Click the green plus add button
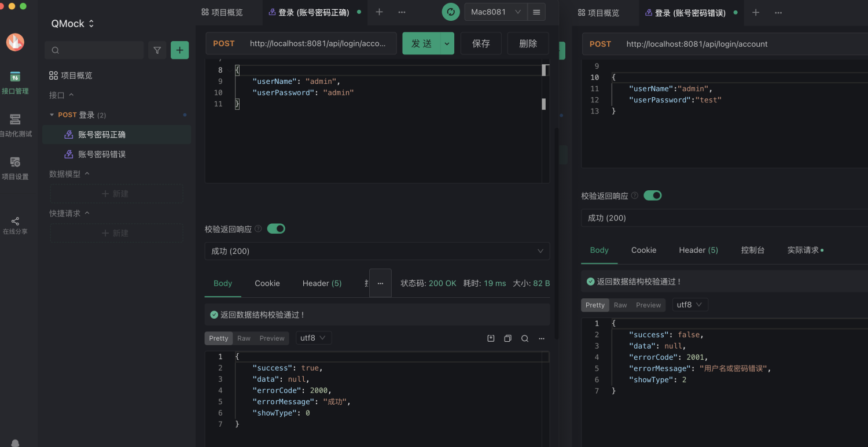This screenshot has height=447, width=868. (x=179, y=50)
